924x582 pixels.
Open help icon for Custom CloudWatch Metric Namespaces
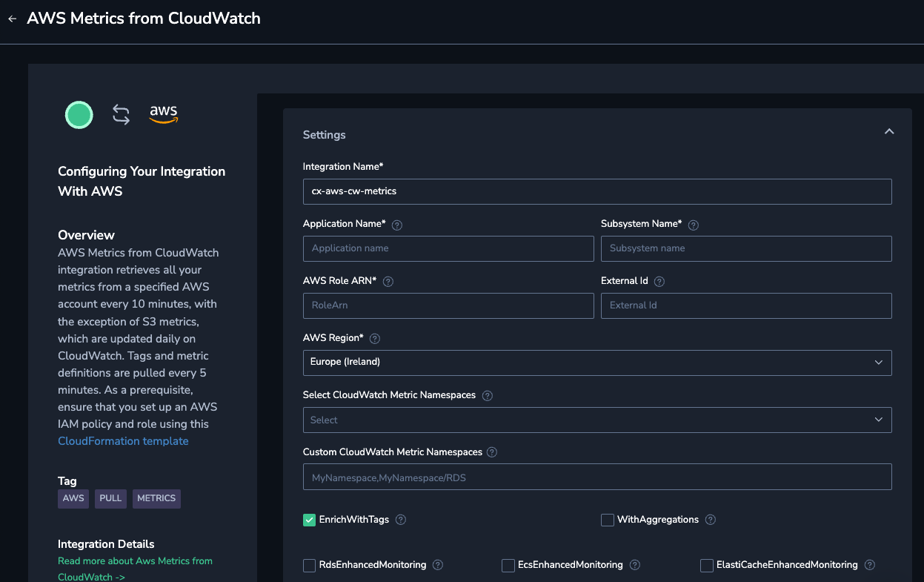[x=492, y=452]
